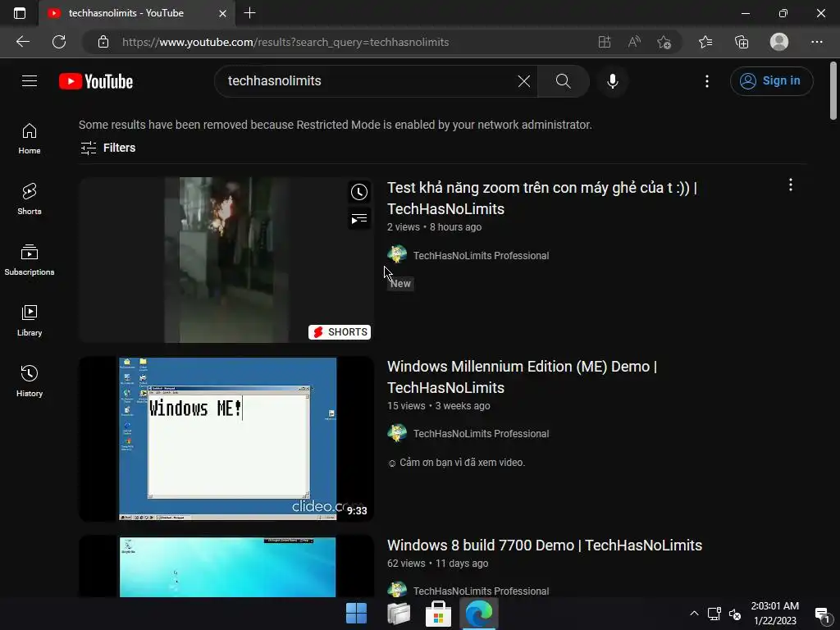
Task: Open the browser profile avatar
Action: [779, 42]
